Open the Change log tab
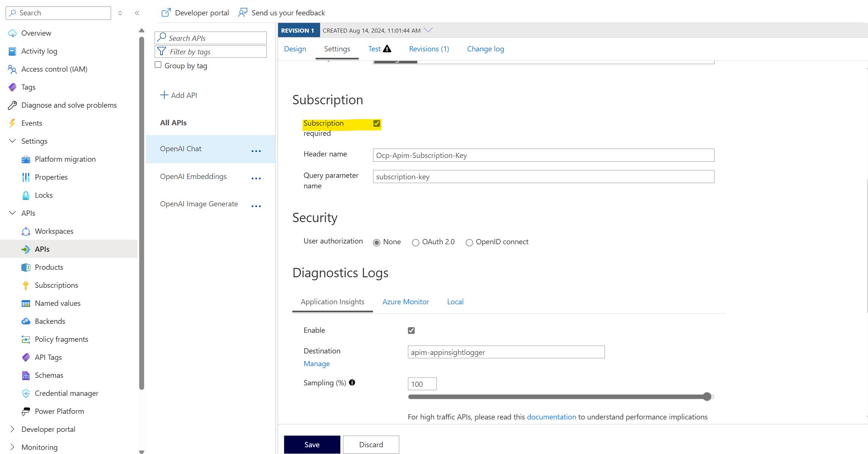Image resolution: width=868 pixels, height=454 pixels. click(x=486, y=49)
